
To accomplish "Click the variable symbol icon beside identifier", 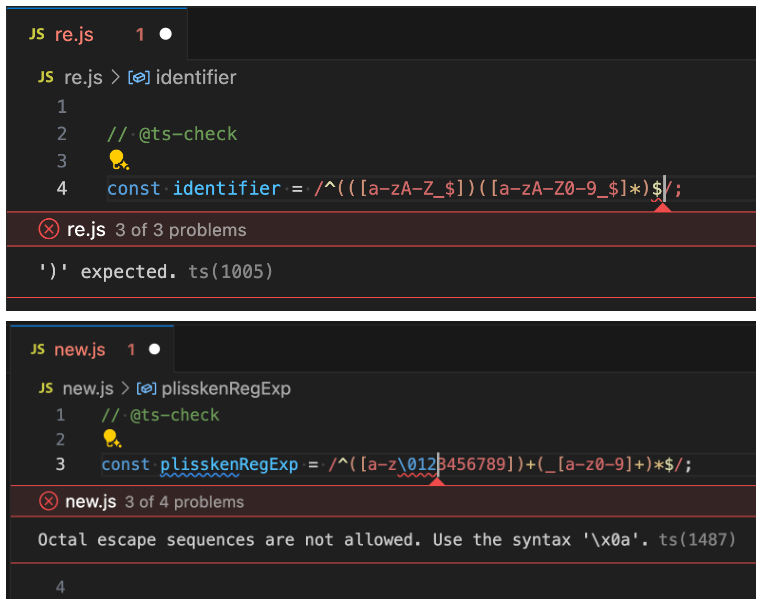I will 139,78.
